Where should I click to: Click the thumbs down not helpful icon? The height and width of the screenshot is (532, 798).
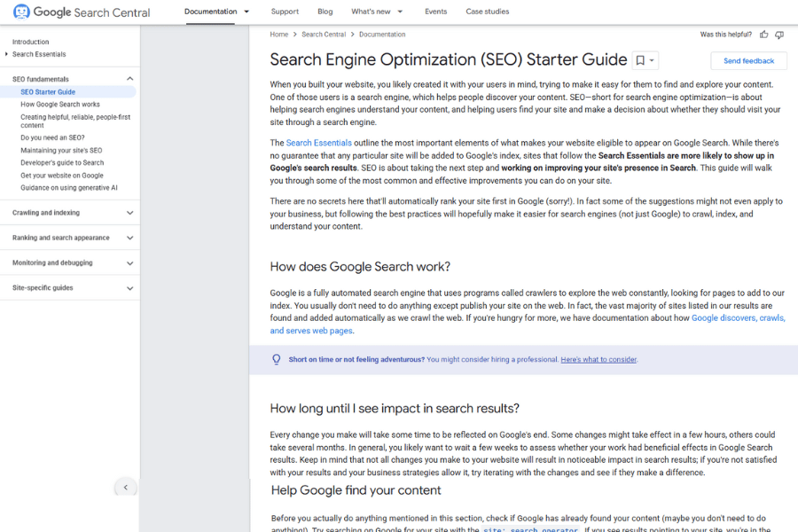(x=779, y=35)
